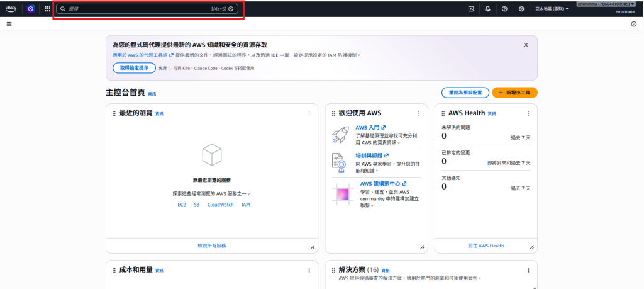Grab drag handle of 解決方案 widget
Image resolution: width=644 pixels, height=289 pixels.
click(333, 271)
